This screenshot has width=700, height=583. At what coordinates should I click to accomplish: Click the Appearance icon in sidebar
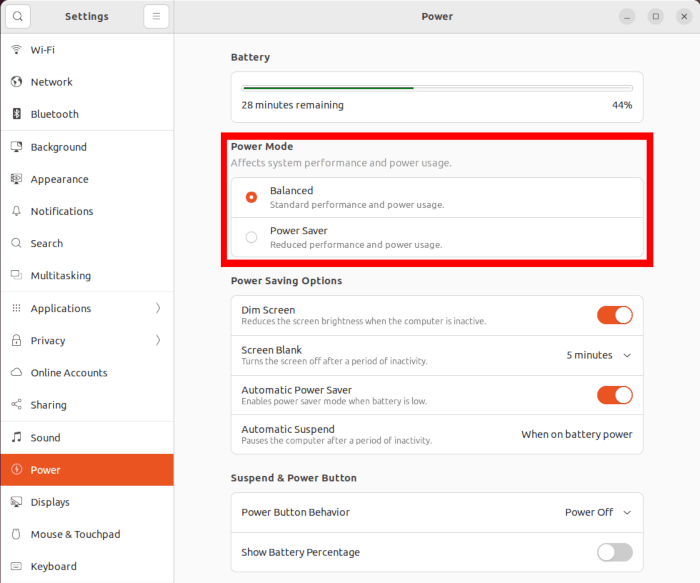pyautogui.click(x=17, y=179)
